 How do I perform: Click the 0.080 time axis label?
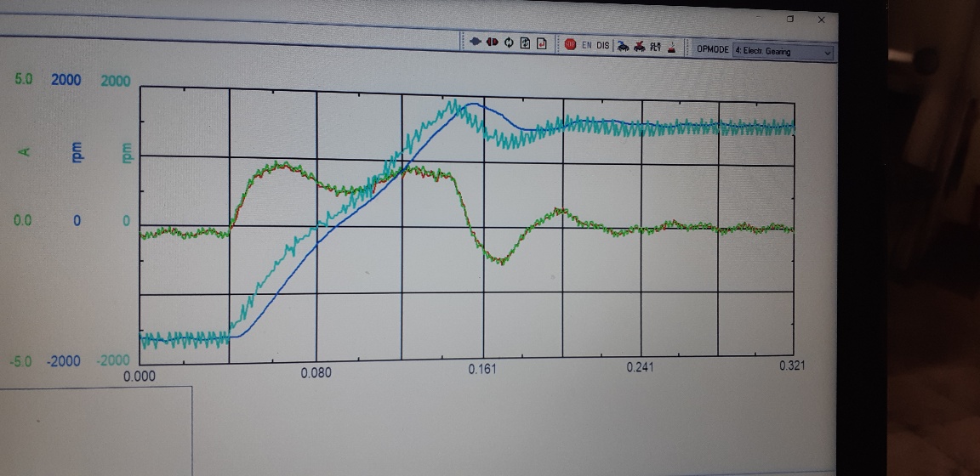click(x=316, y=371)
